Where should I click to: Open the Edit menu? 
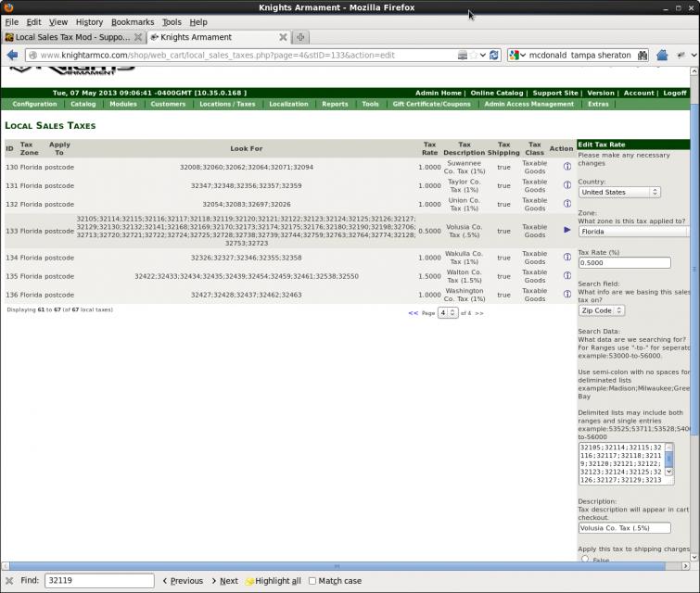click(x=33, y=22)
